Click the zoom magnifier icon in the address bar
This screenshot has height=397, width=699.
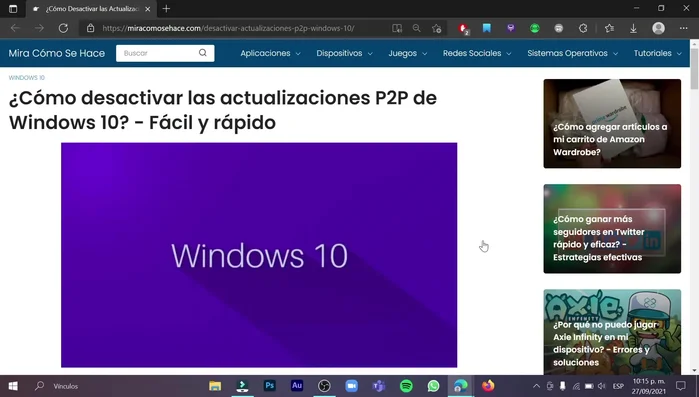pos(416,28)
